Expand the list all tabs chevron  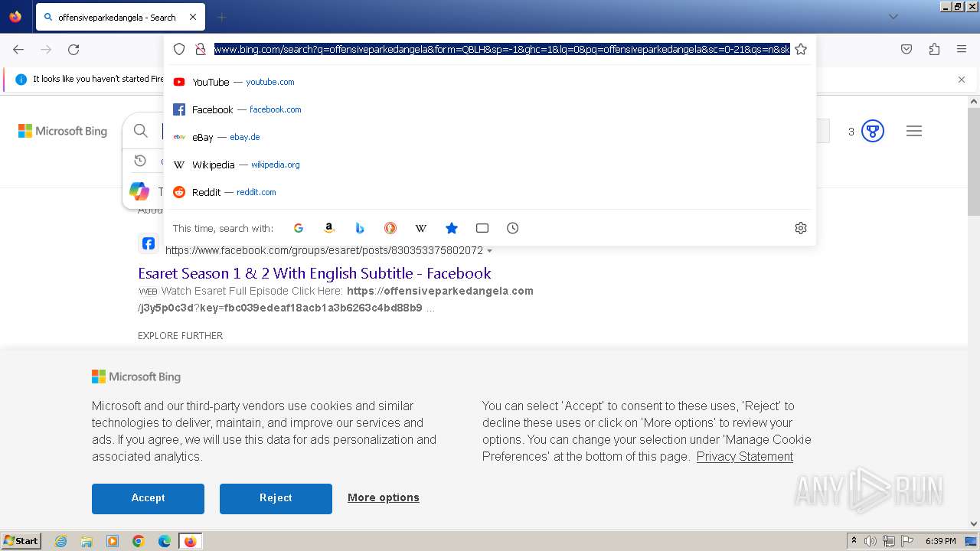coord(893,17)
